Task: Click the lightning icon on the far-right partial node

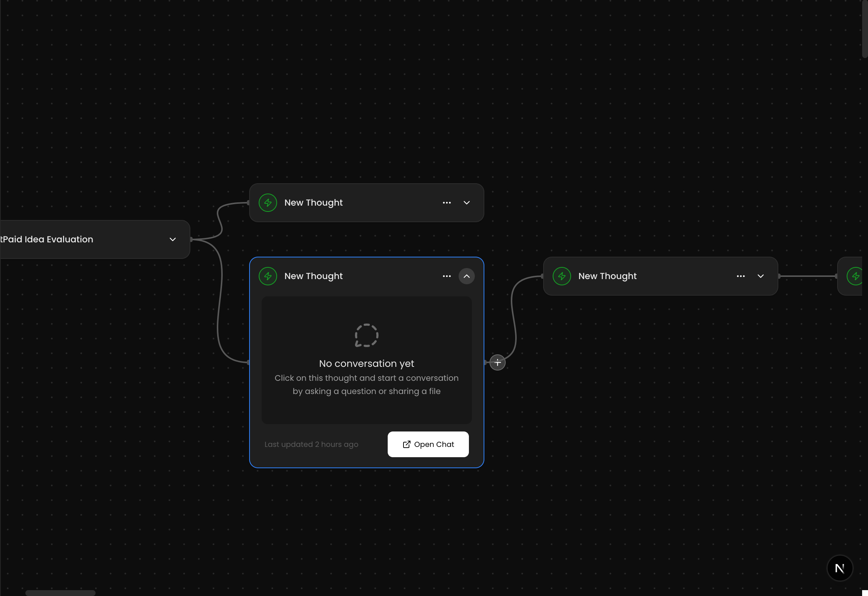Action: click(856, 276)
